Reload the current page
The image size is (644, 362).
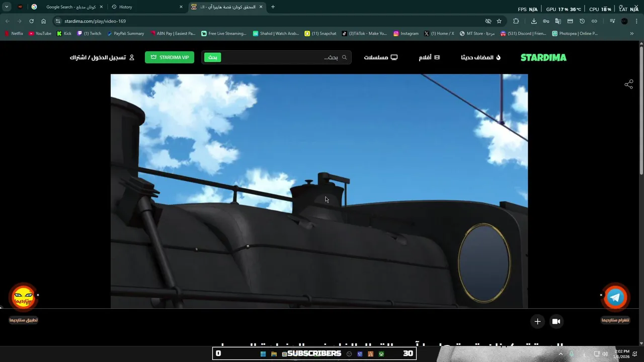(x=31, y=21)
